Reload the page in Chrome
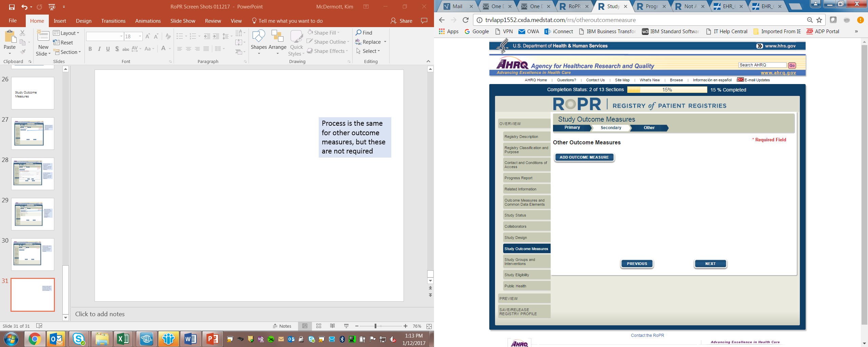The image size is (868, 347). (466, 20)
